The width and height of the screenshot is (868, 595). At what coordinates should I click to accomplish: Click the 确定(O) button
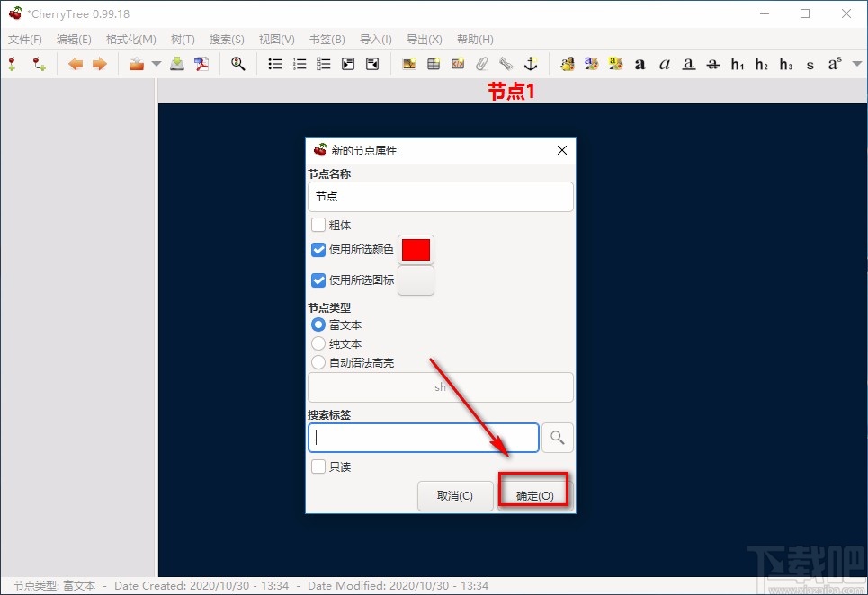pos(535,495)
